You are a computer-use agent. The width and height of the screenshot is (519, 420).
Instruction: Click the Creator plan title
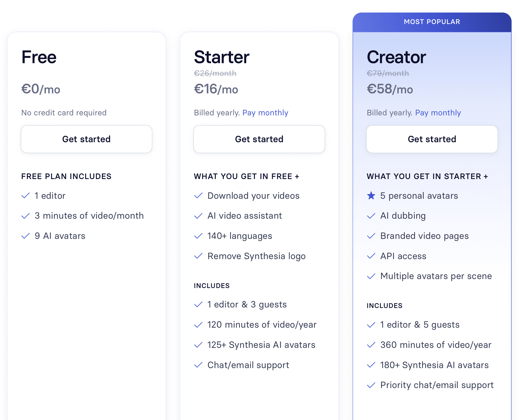[396, 57]
